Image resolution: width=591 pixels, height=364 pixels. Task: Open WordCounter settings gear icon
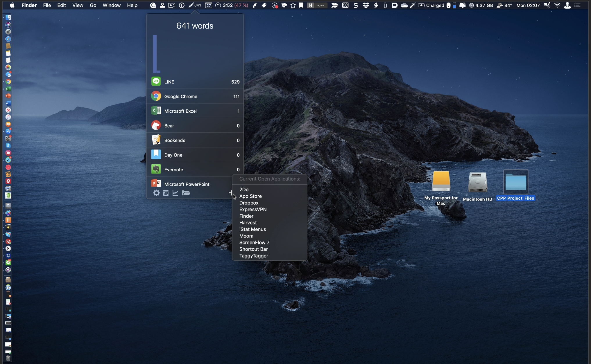click(156, 193)
